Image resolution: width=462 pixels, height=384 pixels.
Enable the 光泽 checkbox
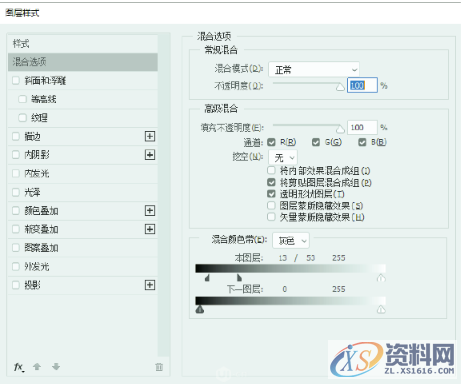[x=16, y=192]
